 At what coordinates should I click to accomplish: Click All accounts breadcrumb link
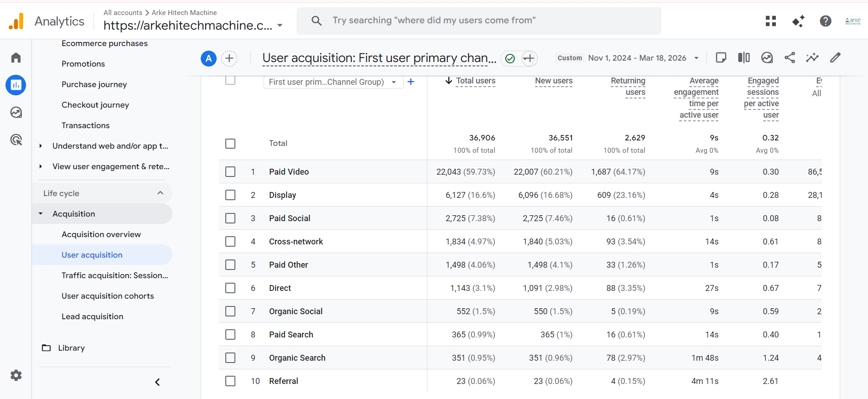tap(123, 13)
